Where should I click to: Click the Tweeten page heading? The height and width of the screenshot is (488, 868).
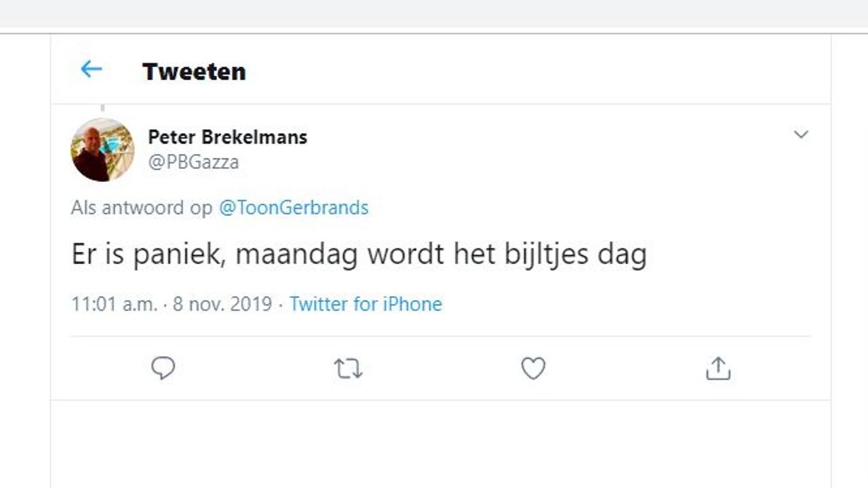pos(194,71)
